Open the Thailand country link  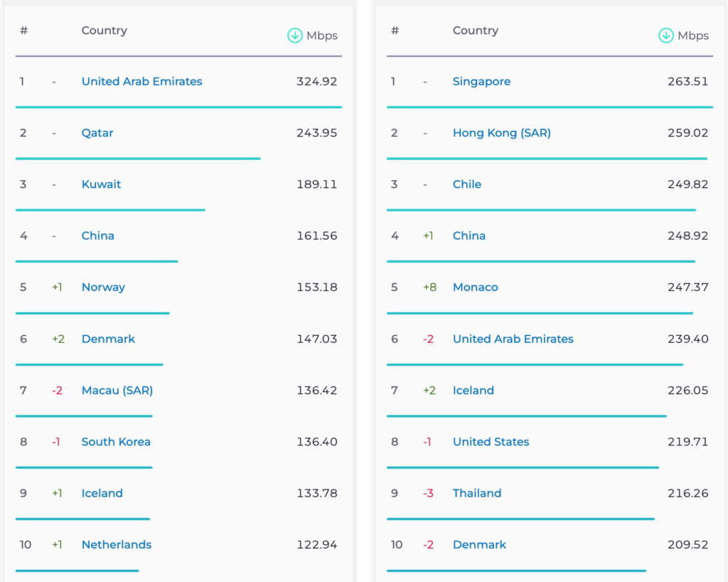(x=477, y=494)
